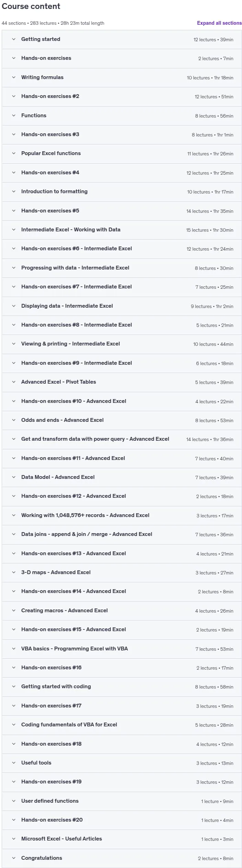
Task: Click chevron next to 3-D maps section
Action: click(14, 572)
